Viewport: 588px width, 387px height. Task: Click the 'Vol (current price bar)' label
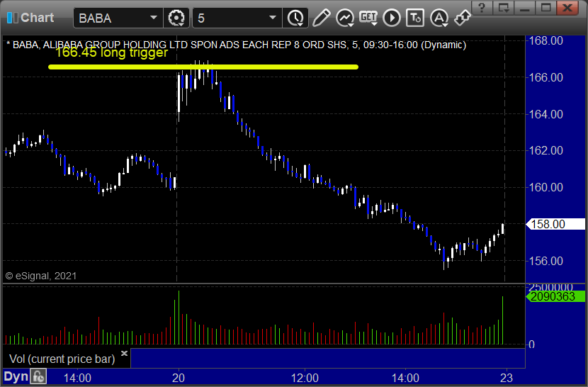point(62,359)
